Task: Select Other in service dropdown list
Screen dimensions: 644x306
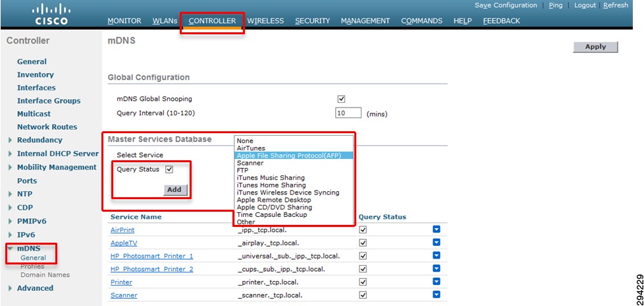Action: 294,222
